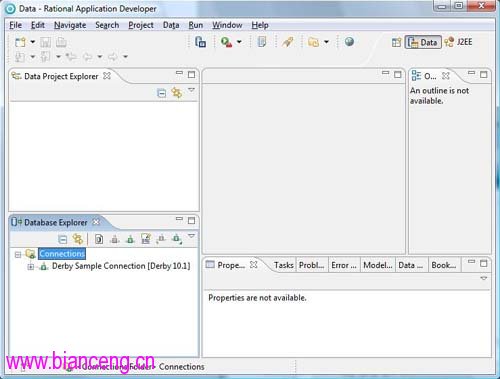The image size is (500, 379).
Task: Select Derby Sample Connection [Derby 10.1]
Action: point(121,266)
